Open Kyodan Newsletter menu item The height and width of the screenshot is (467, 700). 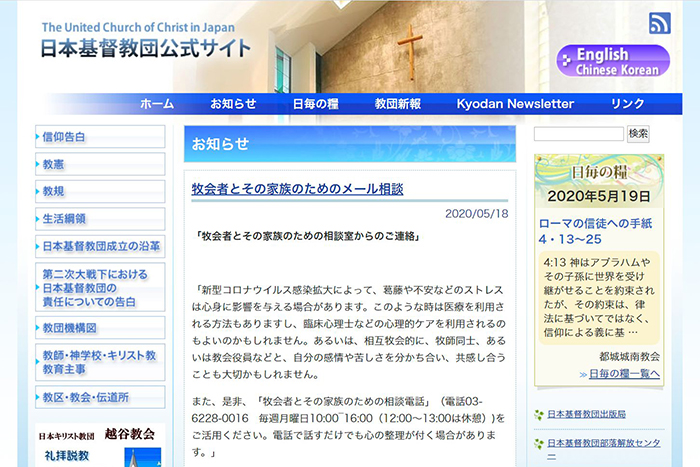point(515,104)
